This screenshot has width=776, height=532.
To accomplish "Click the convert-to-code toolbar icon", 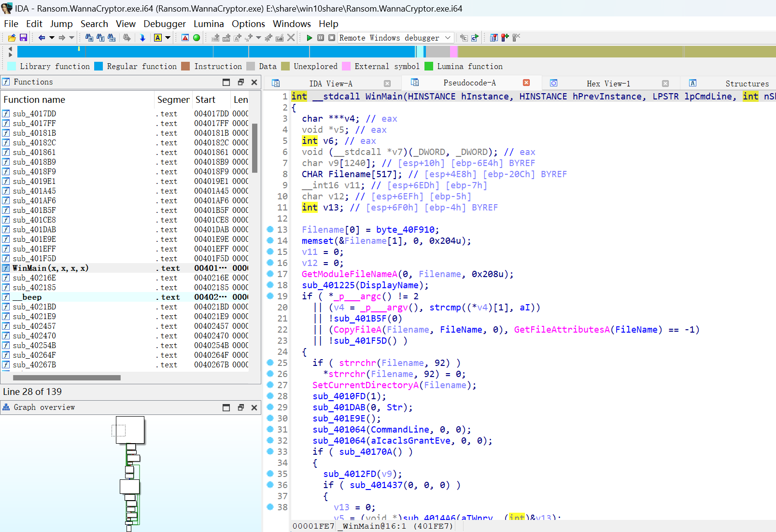I will point(216,38).
